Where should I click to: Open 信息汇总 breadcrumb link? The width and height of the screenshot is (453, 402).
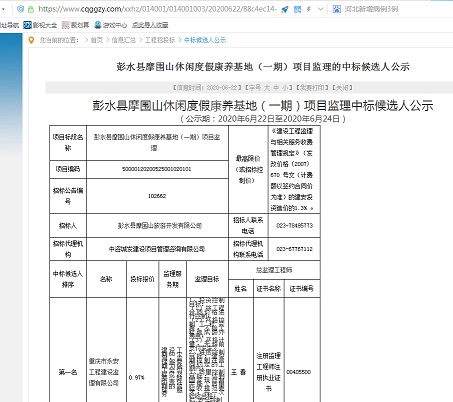click(x=123, y=40)
